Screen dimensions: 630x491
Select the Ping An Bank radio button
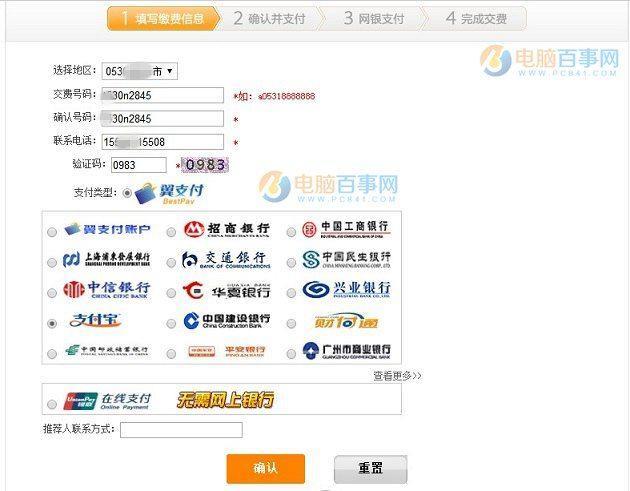[x=171, y=353]
